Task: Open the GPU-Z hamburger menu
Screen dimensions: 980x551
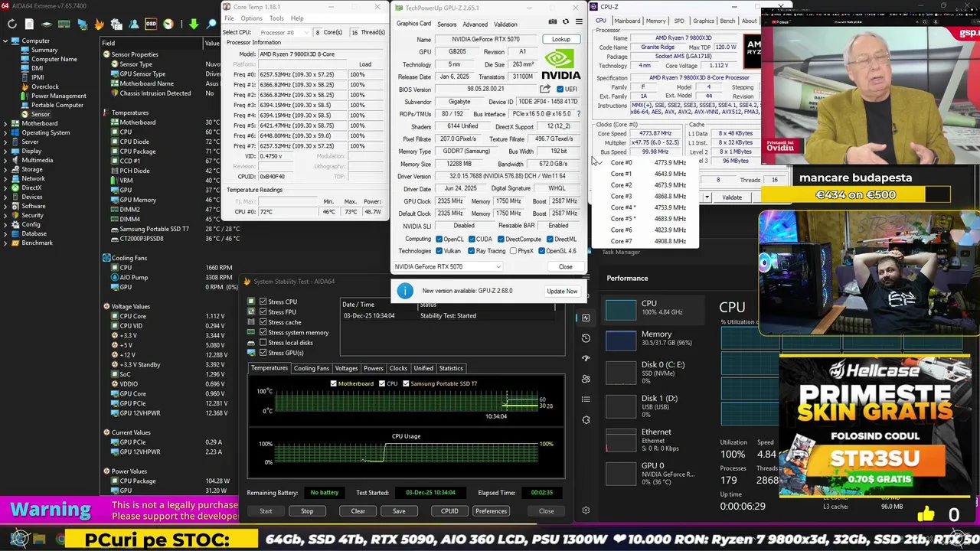Action: (x=579, y=21)
